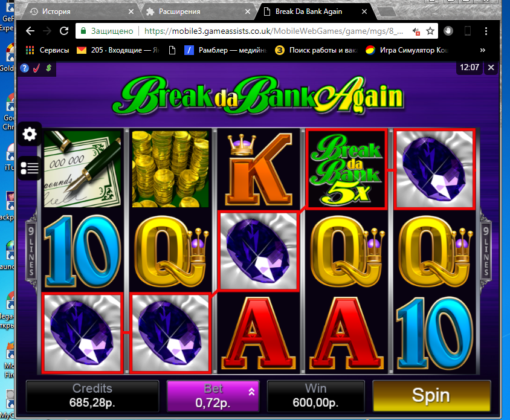Click the blue help question mark icon
510x420 pixels.
click(x=24, y=68)
